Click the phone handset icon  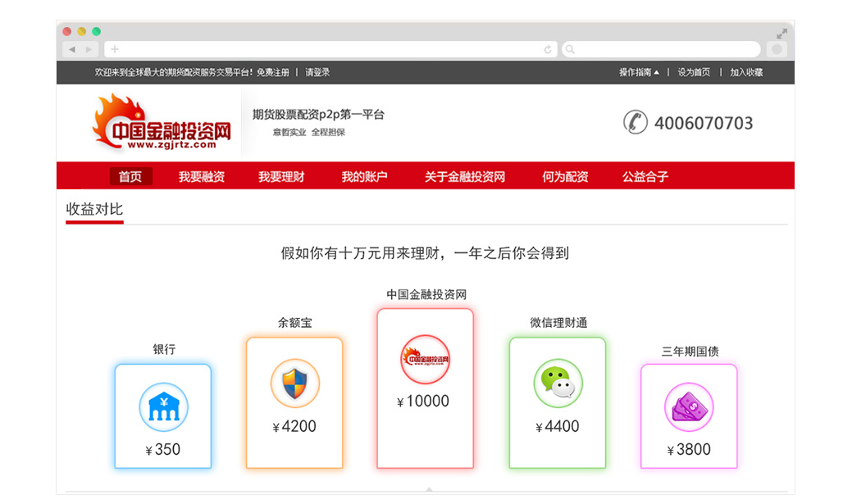[x=635, y=122]
